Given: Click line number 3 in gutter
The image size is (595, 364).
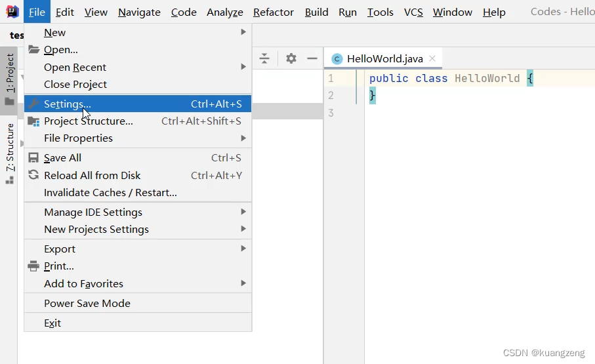Looking at the screenshot, I should point(331,113).
